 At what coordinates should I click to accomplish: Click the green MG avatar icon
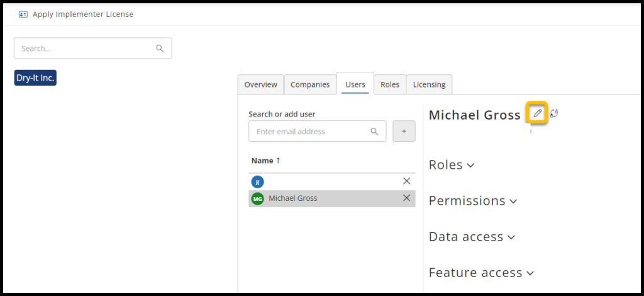[257, 198]
